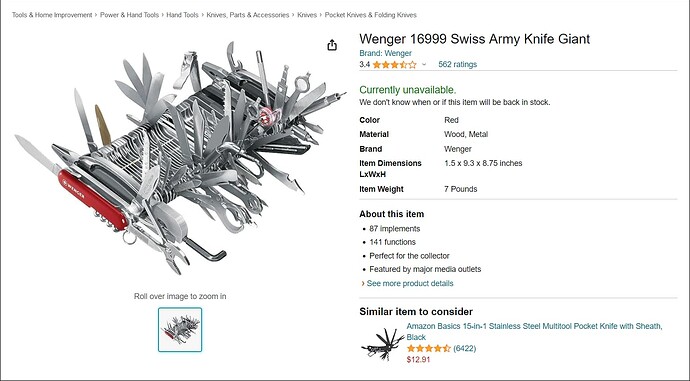Click the similar item star rating

[x=429, y=348]
